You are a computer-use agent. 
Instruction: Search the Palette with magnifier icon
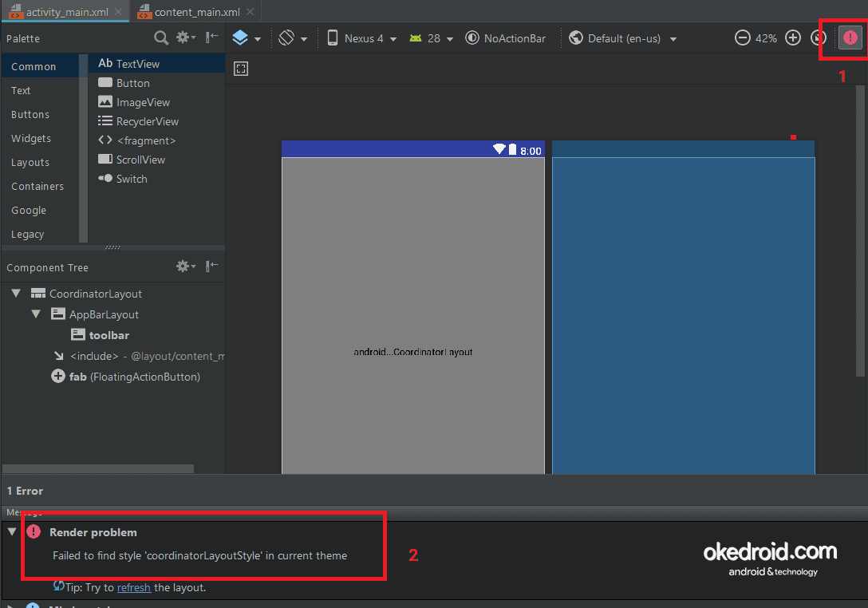(161, 38)
